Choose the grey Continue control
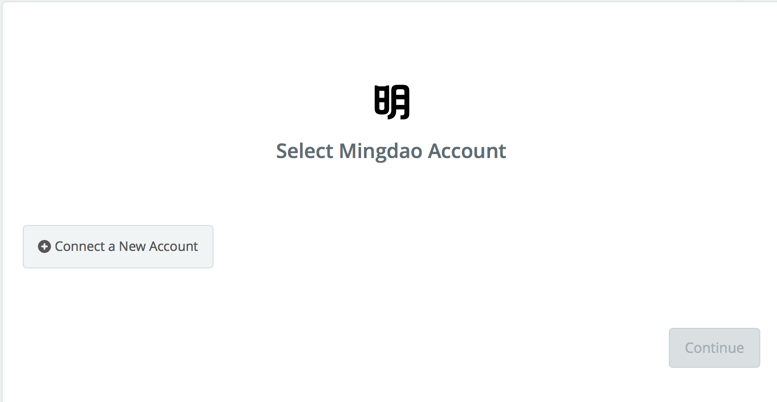The height and width of the screenshot is (402, 777). click(x=714, y=348)
